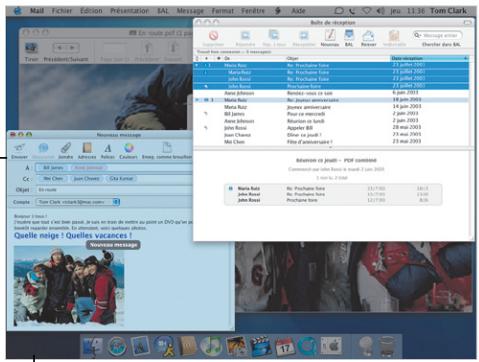This screenshot has width=479, height=362.
Task: Open the Polices fonts icon
Action: (107, 148)
